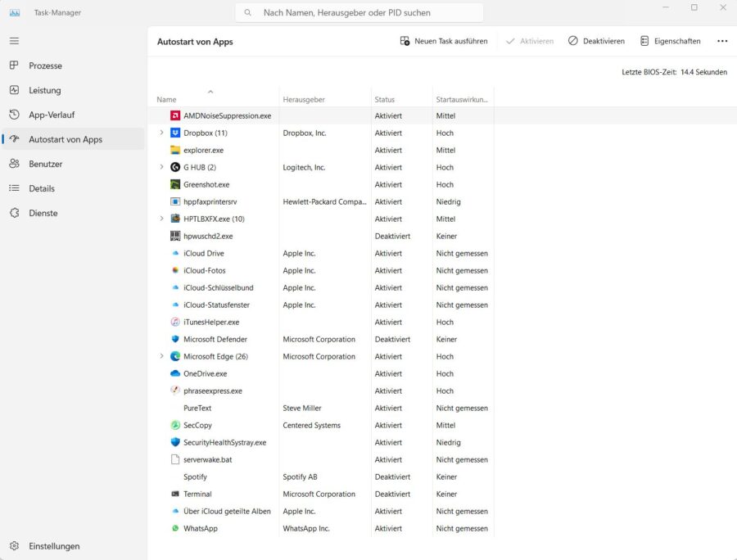Screen dimensions: 737x560
Task: Open the Benutzer page
Action: pyautogui.click(x=74, y=164)
